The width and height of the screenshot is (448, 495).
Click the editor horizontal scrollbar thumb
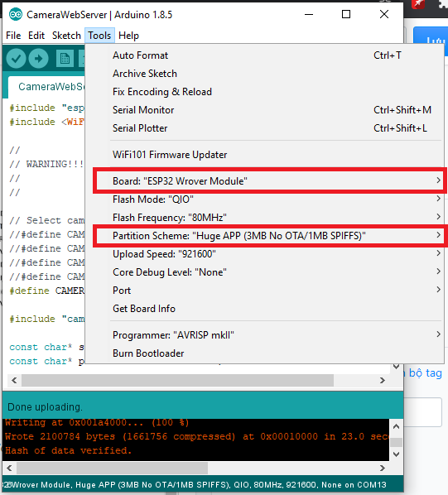coord(177,381)
